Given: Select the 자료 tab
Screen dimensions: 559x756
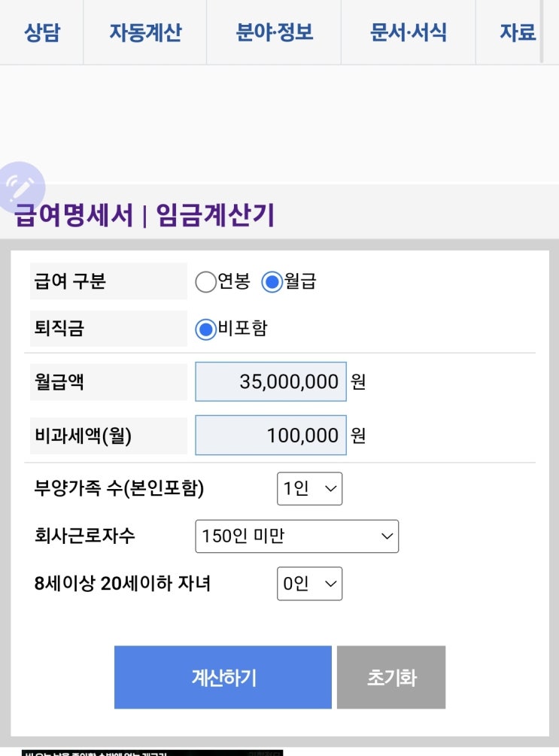Looking at the screenshot, I should 518,32.
